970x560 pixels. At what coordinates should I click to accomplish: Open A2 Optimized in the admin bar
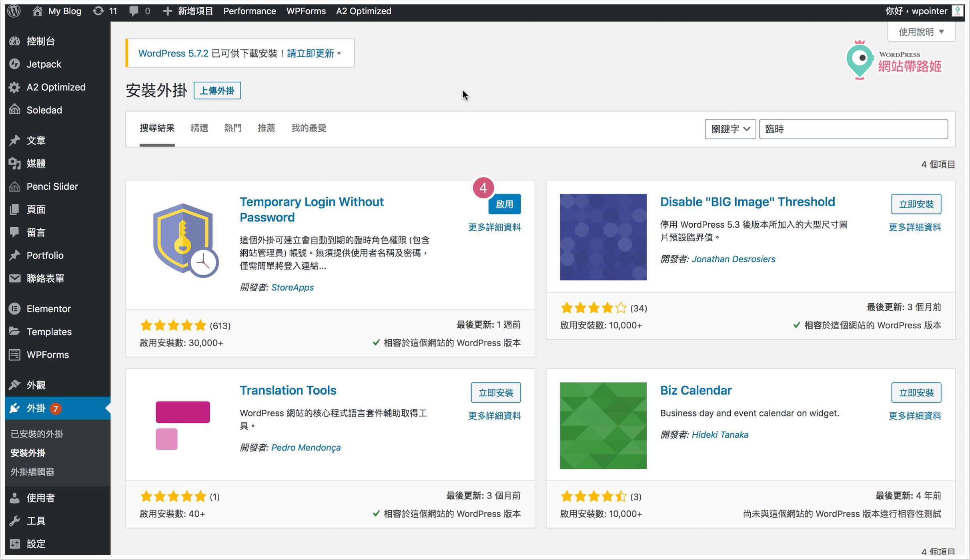click(x=364, y=11)
